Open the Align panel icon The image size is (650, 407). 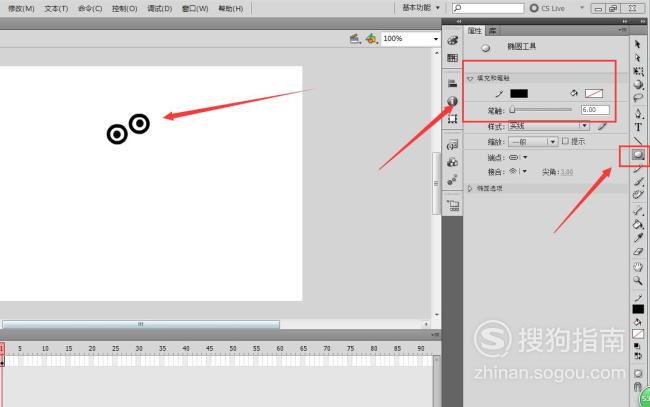pyautogui.click(x=452, y=83)
